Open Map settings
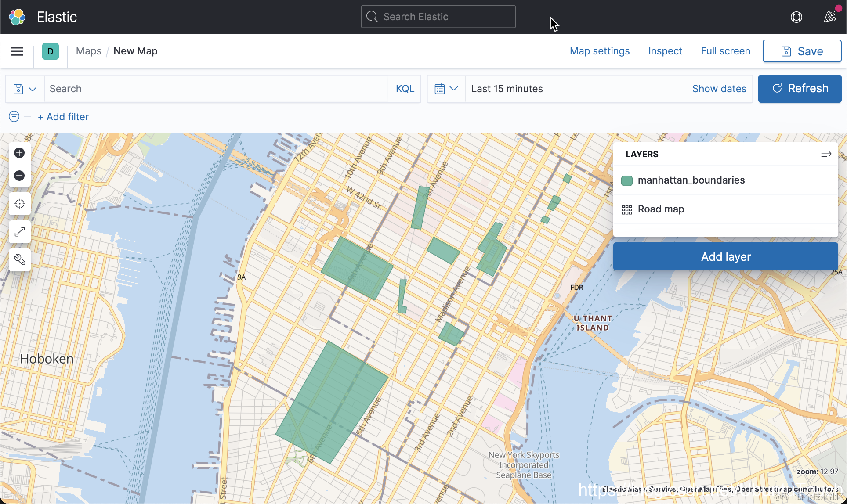Viewport: 847px width, 504px height. point(599,51)
